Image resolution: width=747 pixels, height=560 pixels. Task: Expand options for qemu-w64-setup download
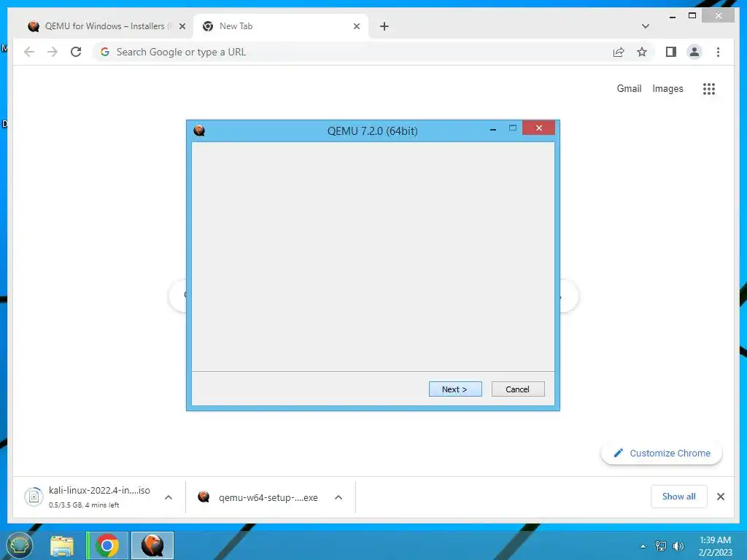[x=338, y=497]
